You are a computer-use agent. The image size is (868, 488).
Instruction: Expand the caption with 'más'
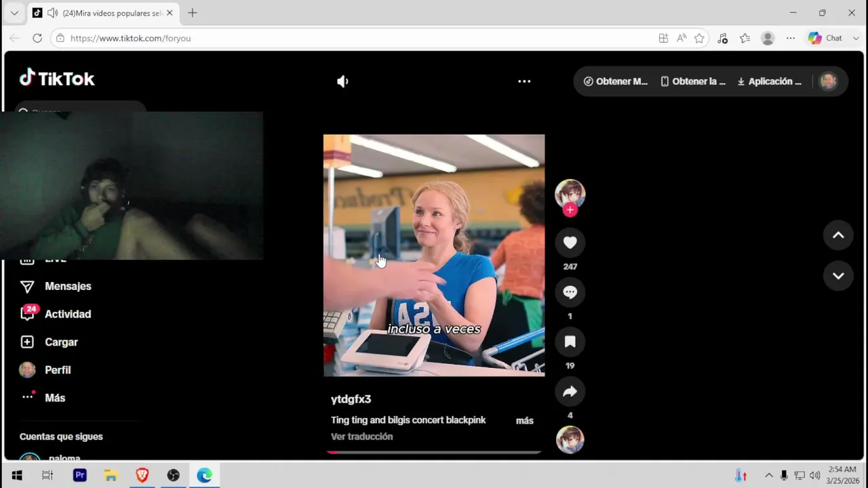tap(524, 421)
